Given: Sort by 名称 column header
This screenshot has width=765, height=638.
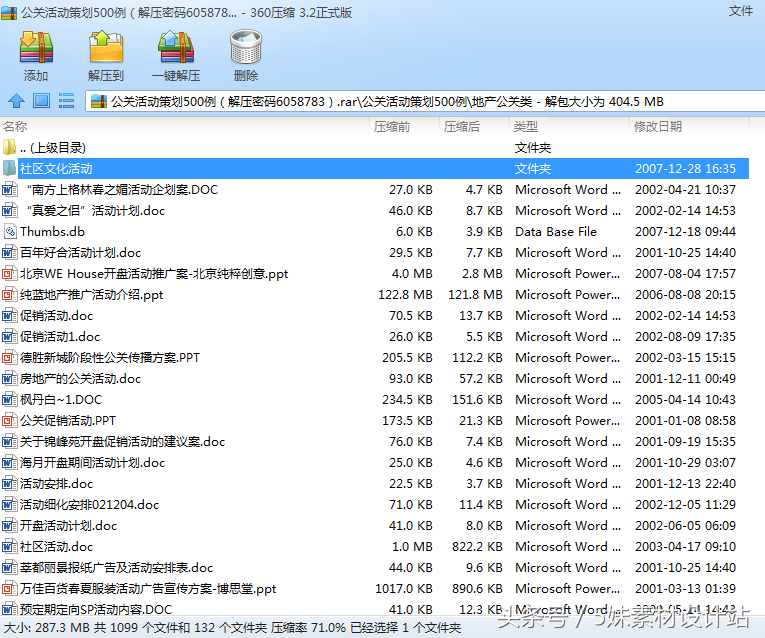Looking at the screenshot, I should coord(15,127).
